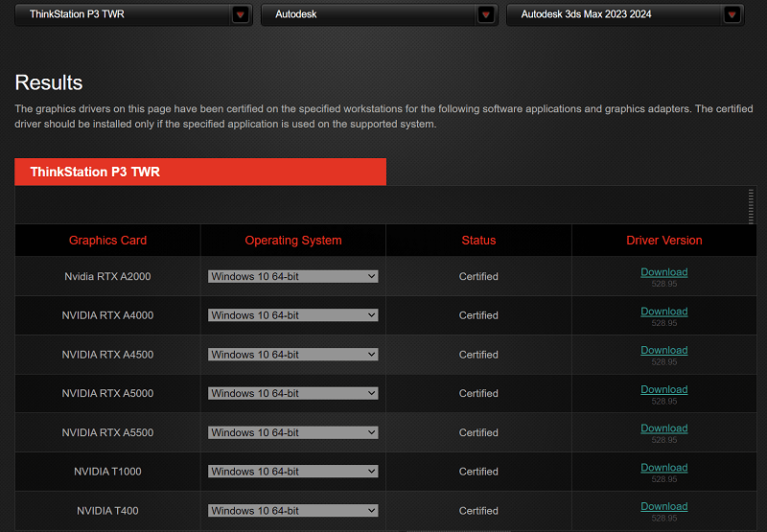Click driver version 528.95 under T1000 Download

tap(663, 479)
